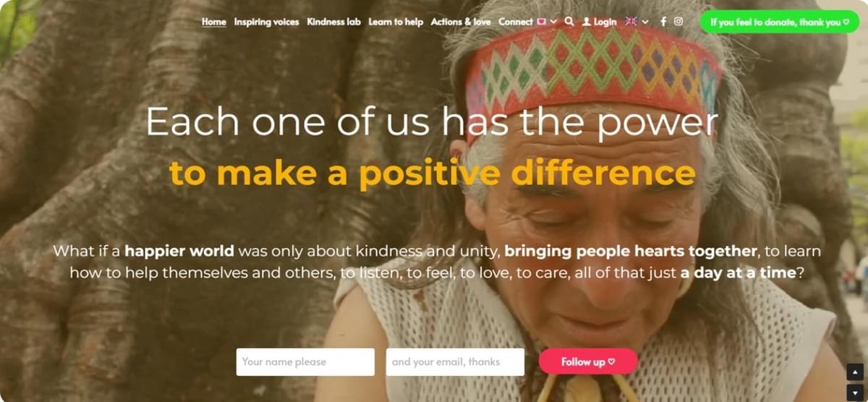Viewport: 868px width, 402px height.
Task: Open the search magnifier icon
Action: pos(569,22)
